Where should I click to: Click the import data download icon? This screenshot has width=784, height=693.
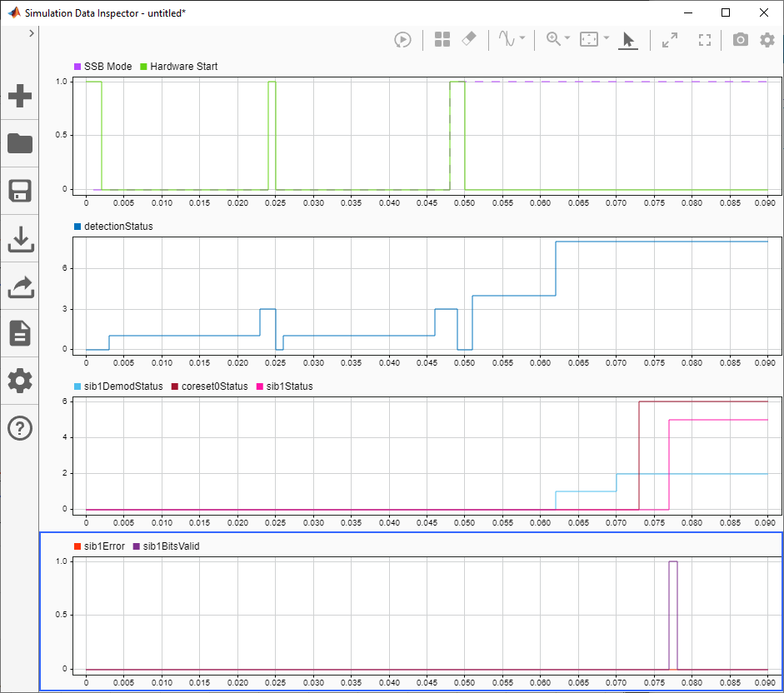coord(20,239)
